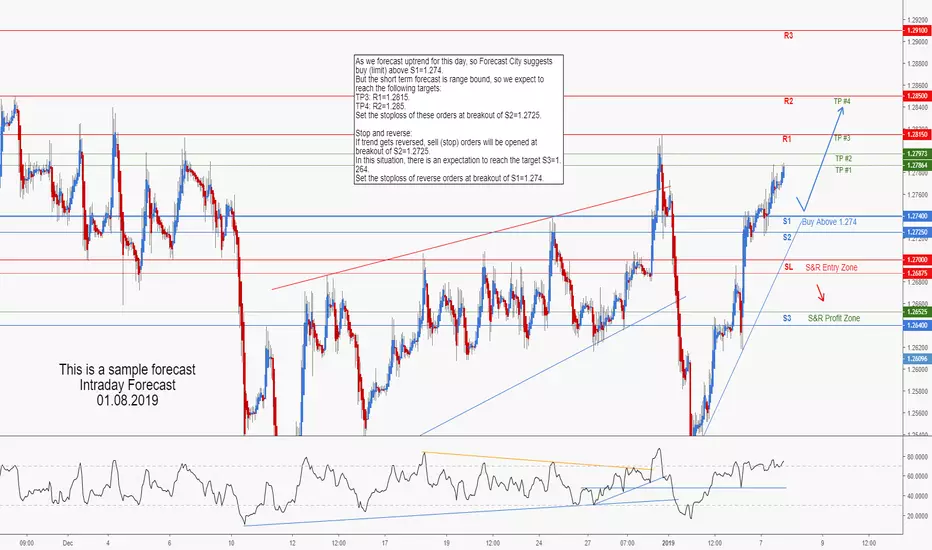Click the blue 1.27400 price tag
The image size is (932, 550).
[x=917, y=216]
